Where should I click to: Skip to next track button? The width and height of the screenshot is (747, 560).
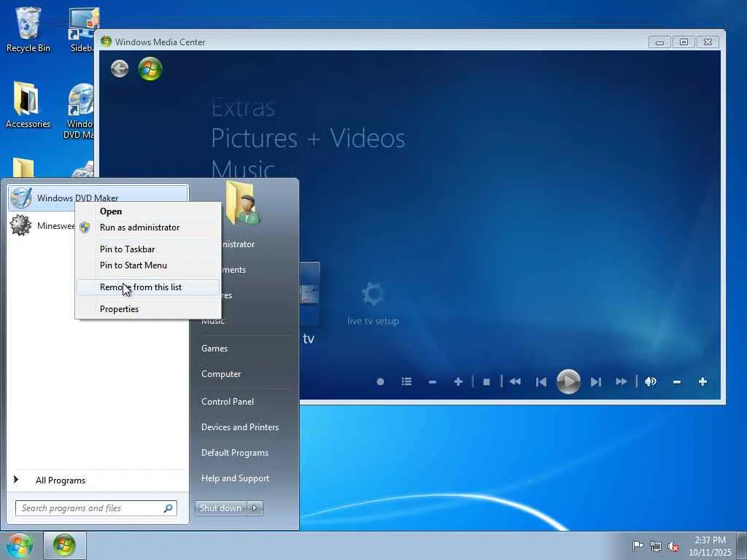(595, 382)
